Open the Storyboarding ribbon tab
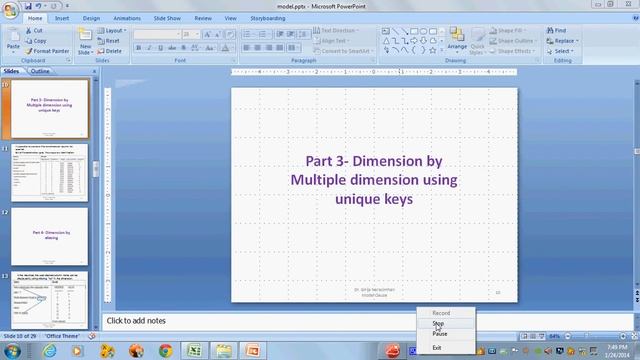The image size is (640, 360). 268,18
